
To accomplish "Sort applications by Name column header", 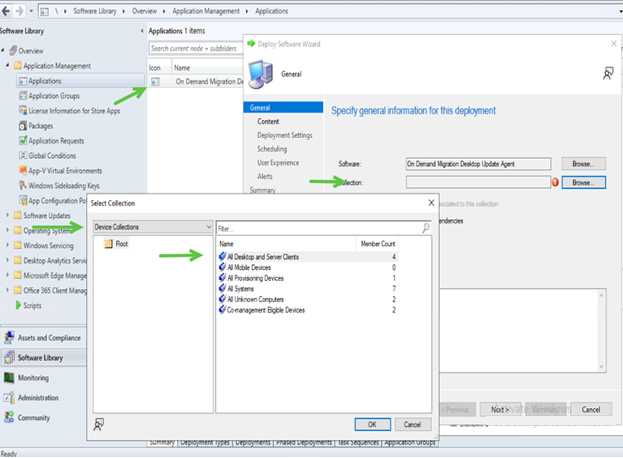I will pos(207,68).
